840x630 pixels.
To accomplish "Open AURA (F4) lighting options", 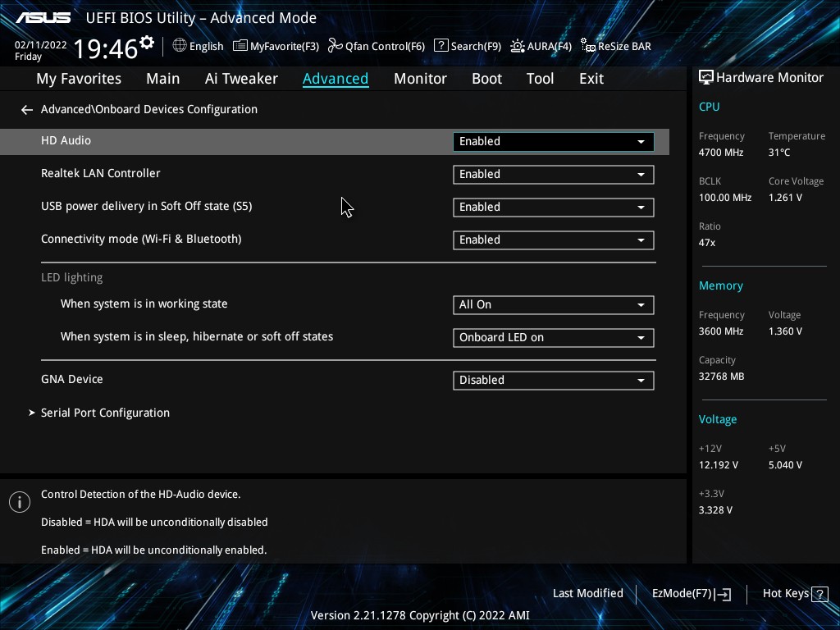I will point(541,46).
